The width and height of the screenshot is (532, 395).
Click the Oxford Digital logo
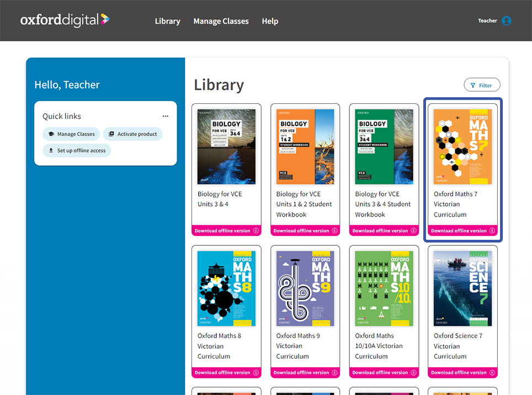(x=65, y=20)
